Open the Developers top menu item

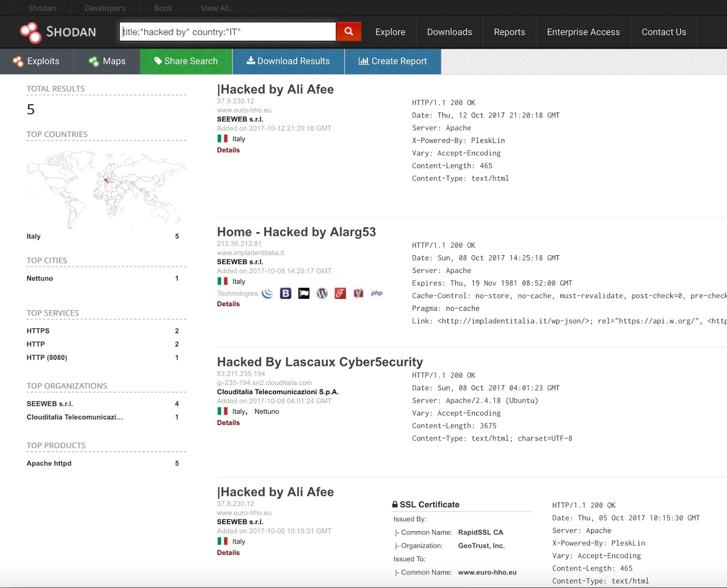point(105,8)
